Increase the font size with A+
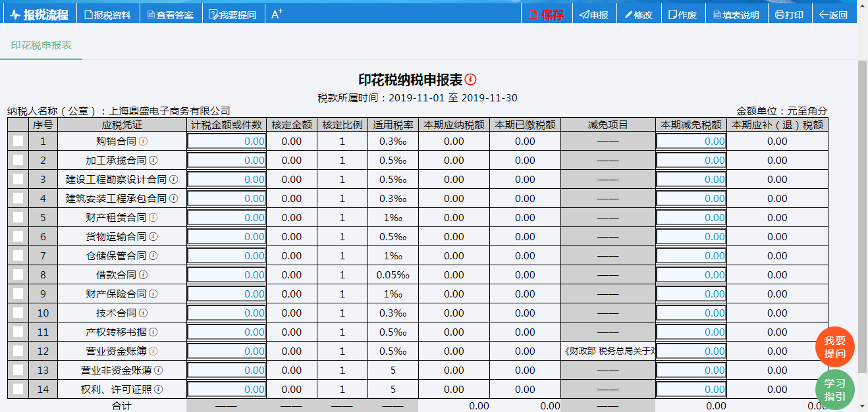The width and height of the screenshot is (868, 412). [x=277, y=14]
